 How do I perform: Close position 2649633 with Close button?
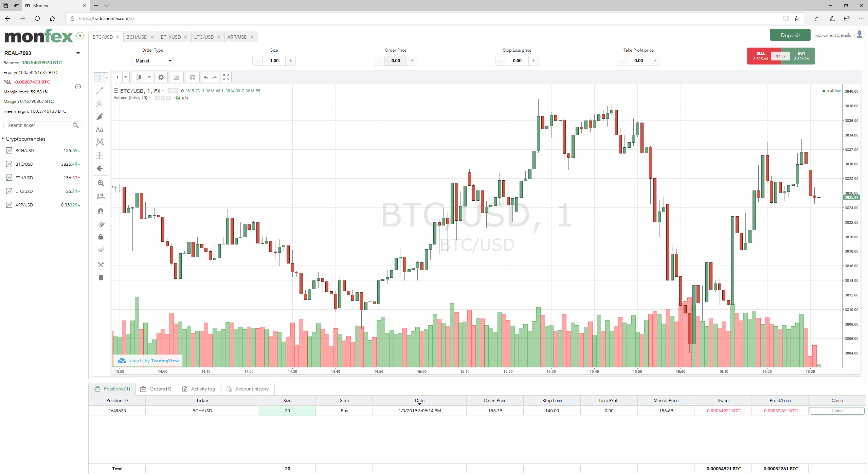click(x=837, y=411)
